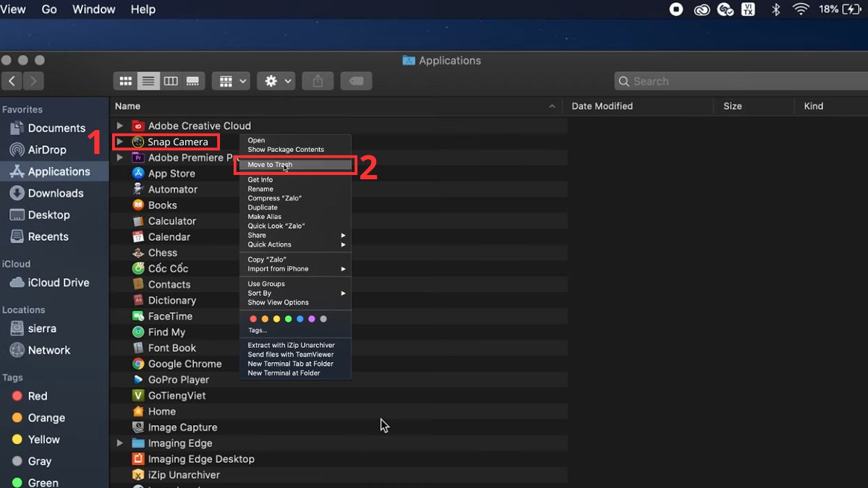The width and height of the screenshot is (868, 488).
Task: Go back with the left arrow button
Action: pyautogui.click(x=12, y=81)
